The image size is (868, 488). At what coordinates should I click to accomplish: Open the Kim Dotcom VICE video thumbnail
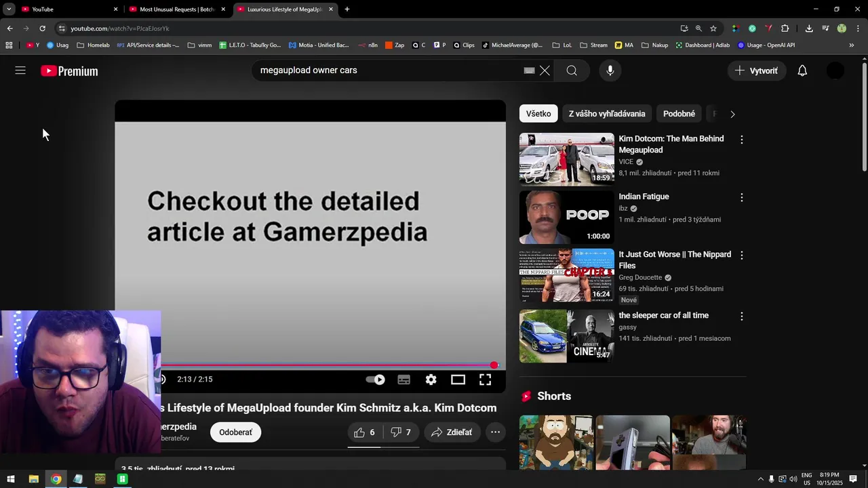[x=567, y=159]
